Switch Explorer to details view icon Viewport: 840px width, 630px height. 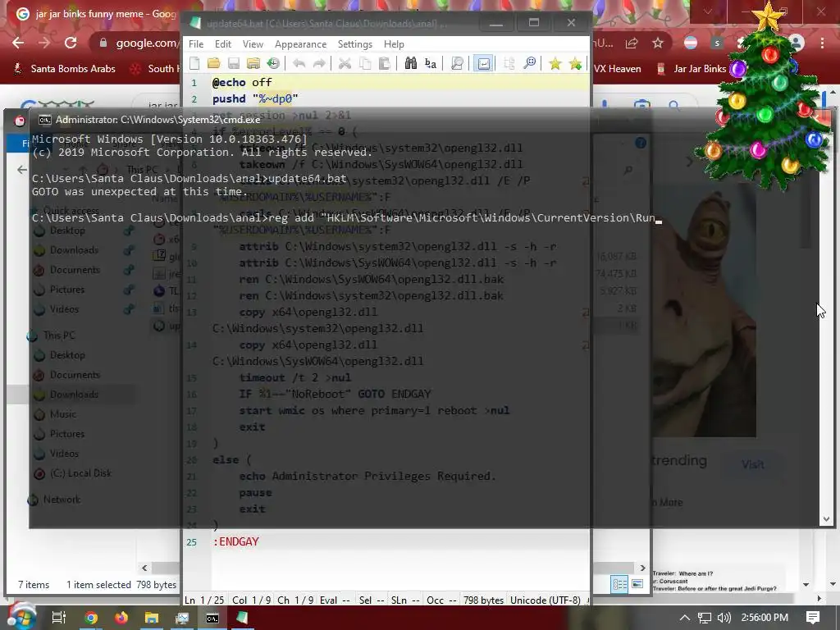pos(619,584)
